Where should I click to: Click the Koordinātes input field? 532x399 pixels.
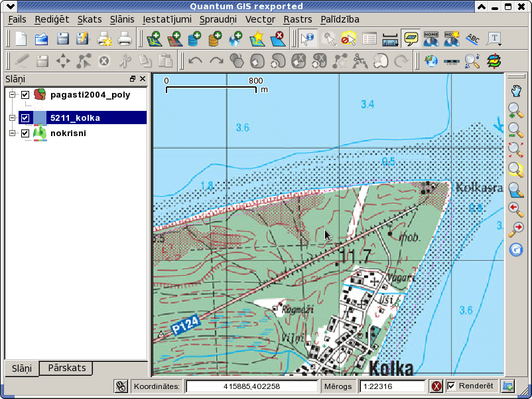tap(251, 386)
